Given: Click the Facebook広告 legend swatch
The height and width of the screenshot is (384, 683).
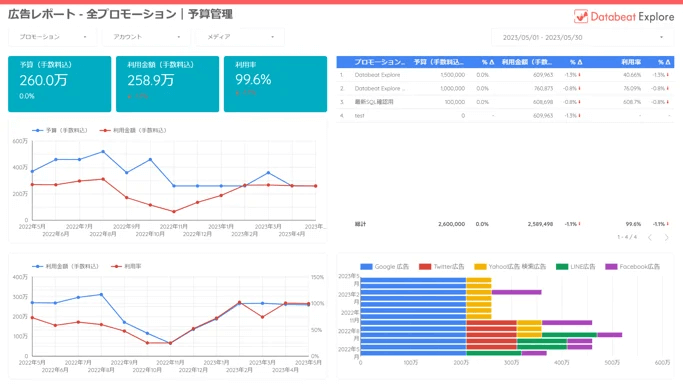Looking at the screenshot, I should [611, 266].
